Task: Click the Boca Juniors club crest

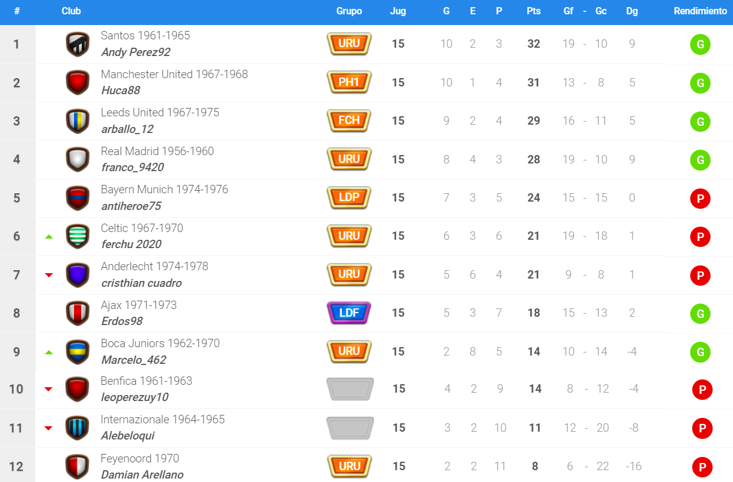Action: [x=78, y=351]
